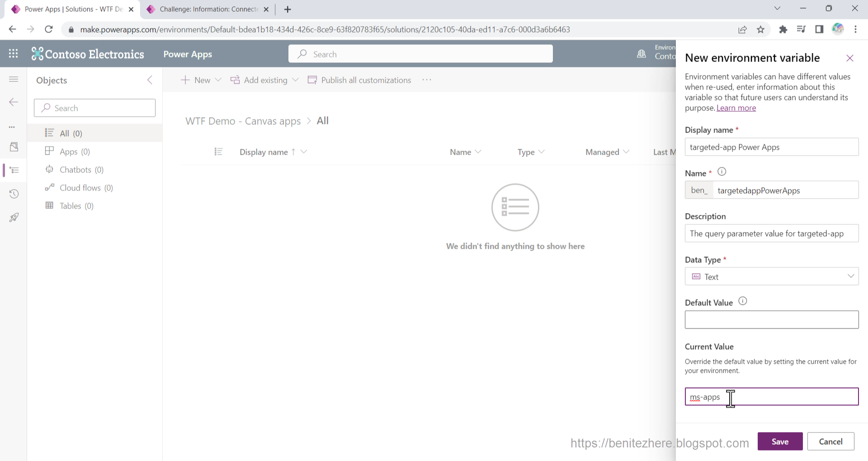Click the Contoso Electronics logo
The width and height of the screenshot is (868, 461).
point(88,54)
